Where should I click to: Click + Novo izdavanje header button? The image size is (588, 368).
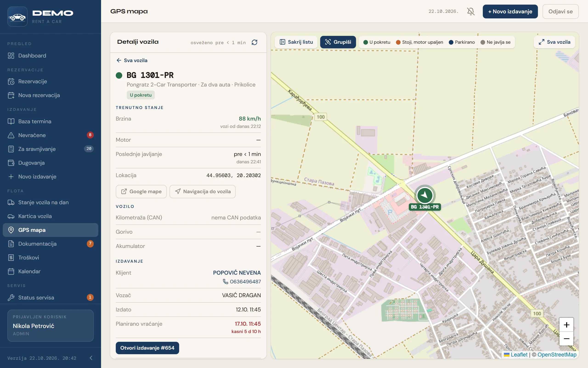[510, 11]
